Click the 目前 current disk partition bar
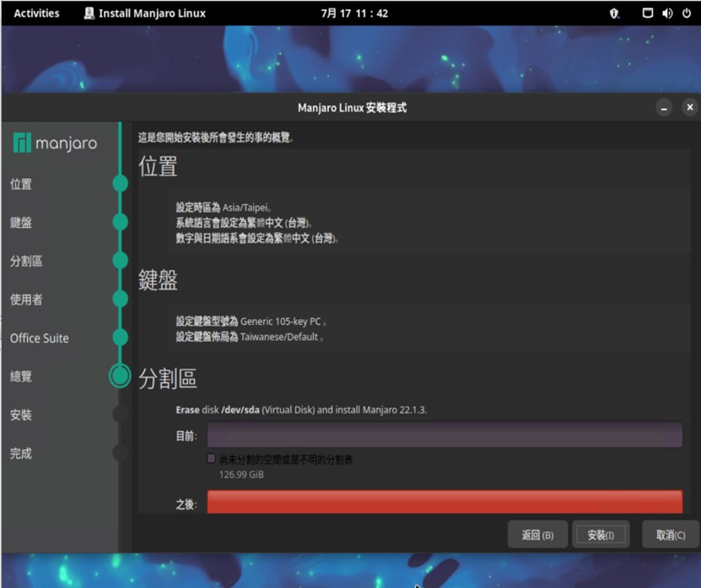The image size is (701, 588). (x=445, y=434)
